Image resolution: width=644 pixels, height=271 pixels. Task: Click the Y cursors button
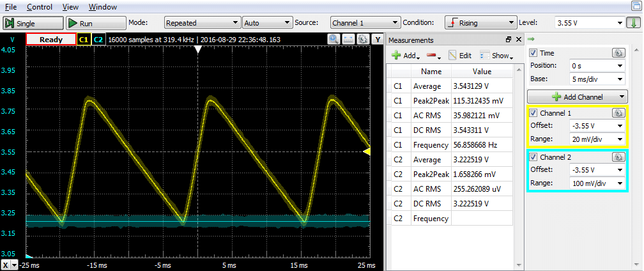coord(378,40)
